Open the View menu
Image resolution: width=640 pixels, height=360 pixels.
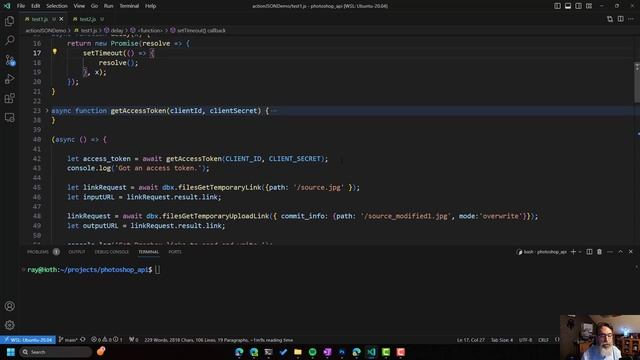click(x=79, y=6)
